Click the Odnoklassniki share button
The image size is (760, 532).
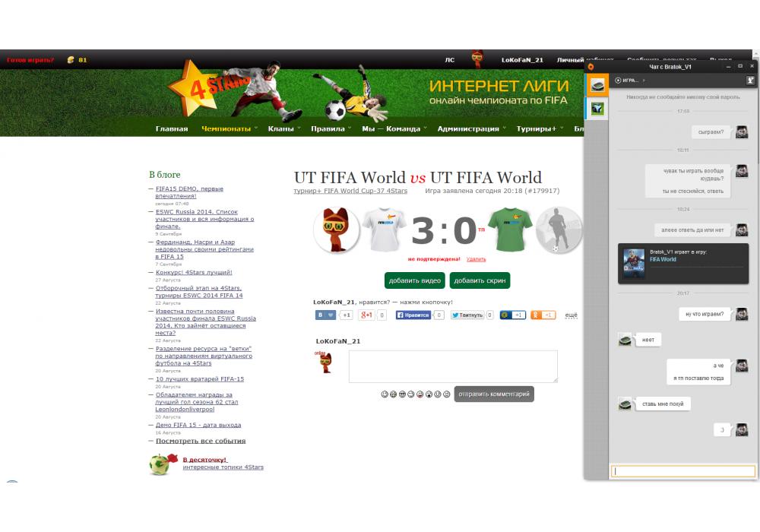pyautogui.click(x=537, y=315)
